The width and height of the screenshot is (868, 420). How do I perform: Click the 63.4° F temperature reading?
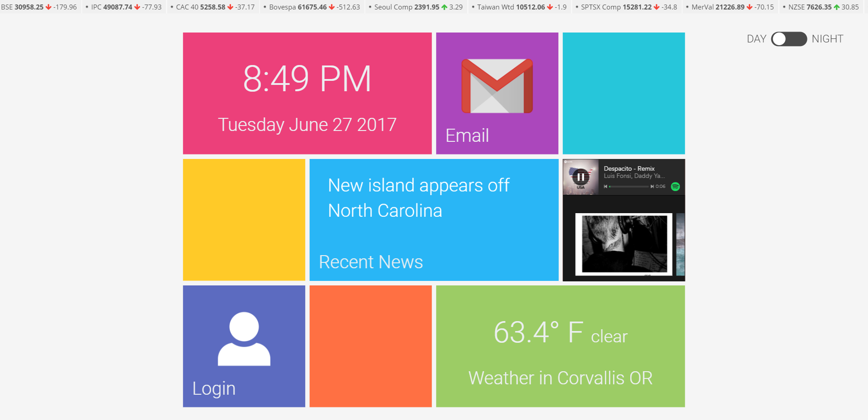tap(538, 332)
